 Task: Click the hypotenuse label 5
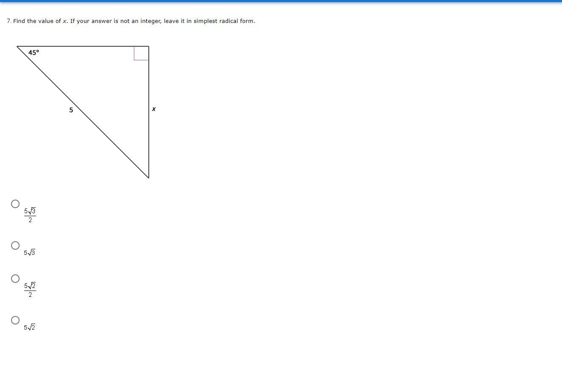[x=71, y=110]
